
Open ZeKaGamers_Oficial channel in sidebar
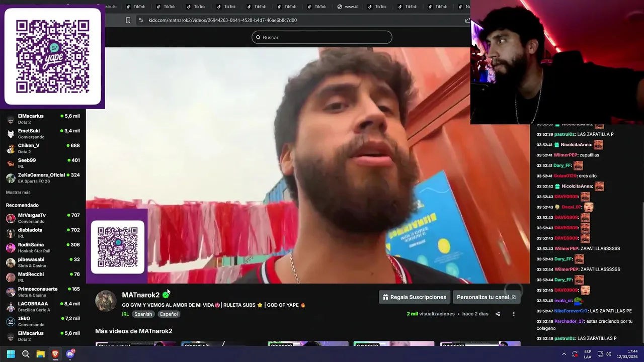coord(43,178)
